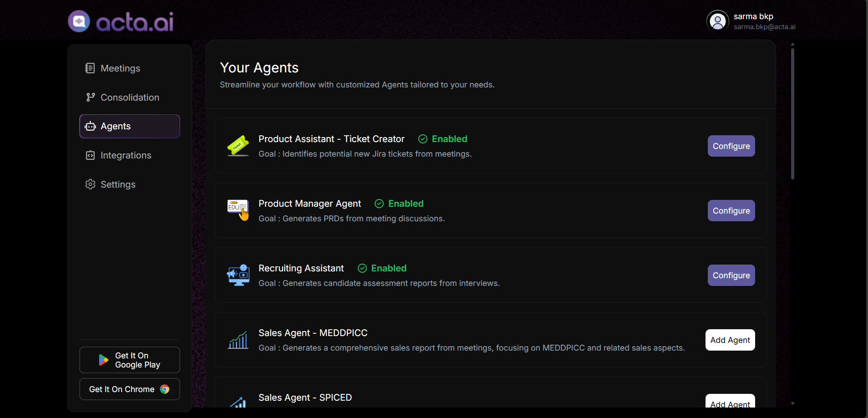The width and height of the screenshot is (868, 418).
Task: Open the Meetings section
Action: (x=120, y=68)
